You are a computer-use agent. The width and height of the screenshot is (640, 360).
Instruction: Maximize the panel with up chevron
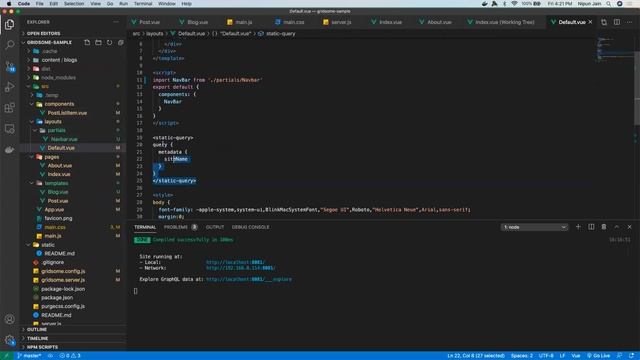[617, 227]
